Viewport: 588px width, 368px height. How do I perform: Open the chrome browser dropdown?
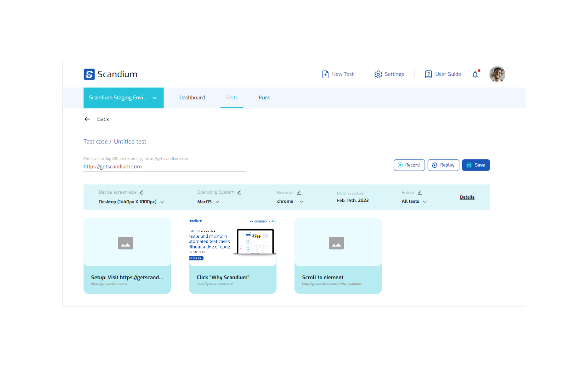click(290, 201)
